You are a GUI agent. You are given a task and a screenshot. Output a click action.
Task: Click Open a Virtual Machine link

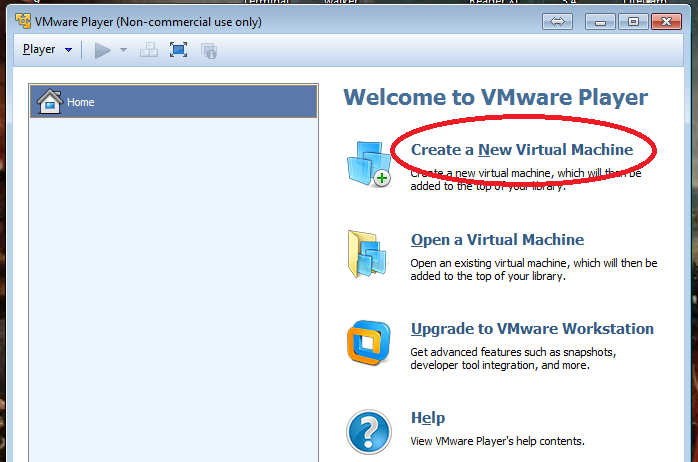(x=497, y=240)
